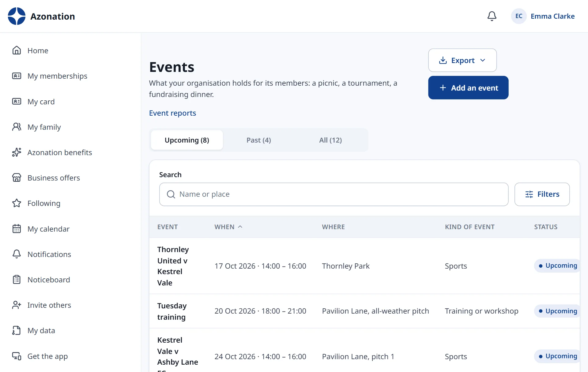Screen dimensions: 588x372
Task: Click Noticeboard clipboard icon
Action: point(17,280)
